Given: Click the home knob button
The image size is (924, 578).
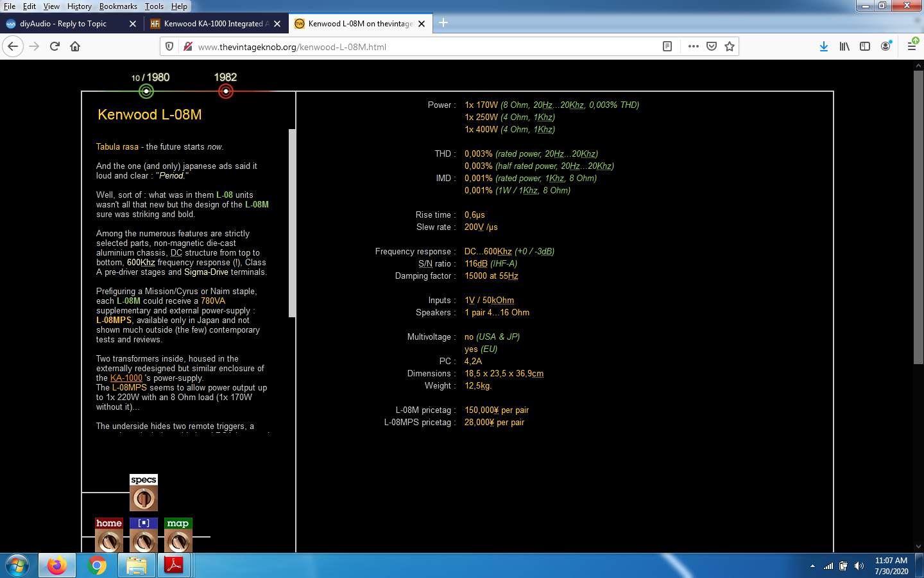Looking at the screenshot, I should pyautogui.click(x=109, y=535).
